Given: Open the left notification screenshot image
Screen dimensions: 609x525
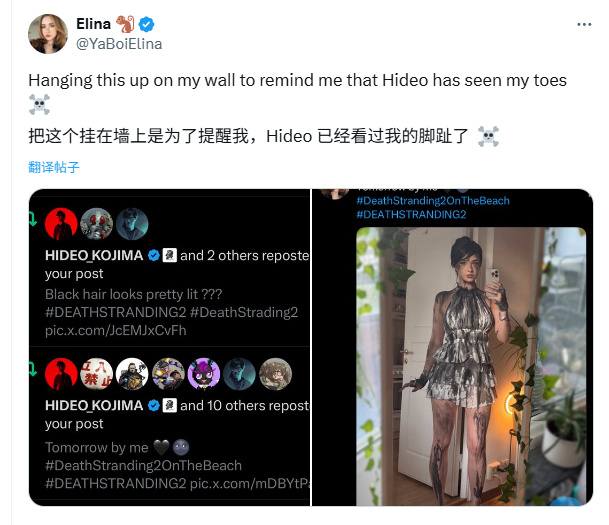Looking at the screenshot, I should [x=170, y=347].
